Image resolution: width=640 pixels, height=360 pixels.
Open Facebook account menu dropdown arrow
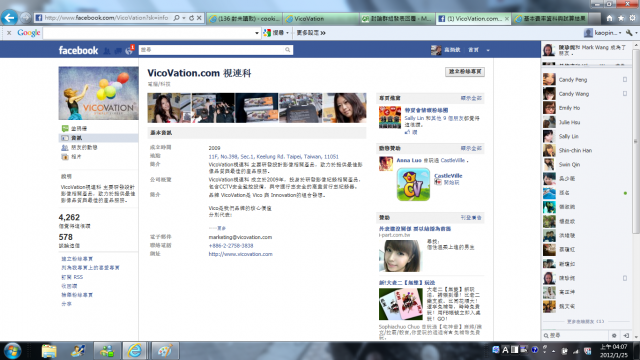tap(488, 50)
